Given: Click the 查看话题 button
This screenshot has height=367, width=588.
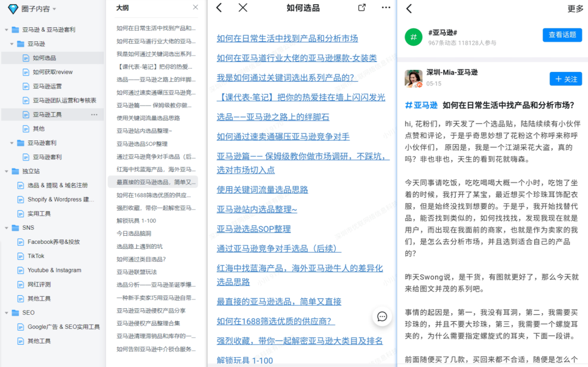Looking at the screenshot, I should click(562, 35).
